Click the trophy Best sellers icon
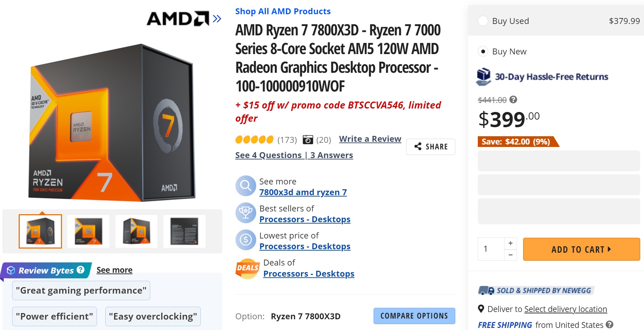Image resolution: width=644 pixels, height=330 pixels. click(x=245, y=213)
